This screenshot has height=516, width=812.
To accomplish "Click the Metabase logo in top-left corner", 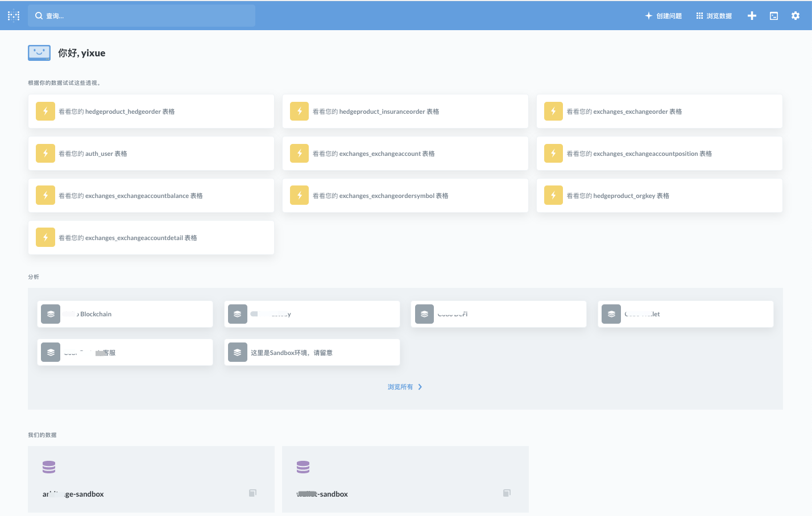I will (13, 15).
